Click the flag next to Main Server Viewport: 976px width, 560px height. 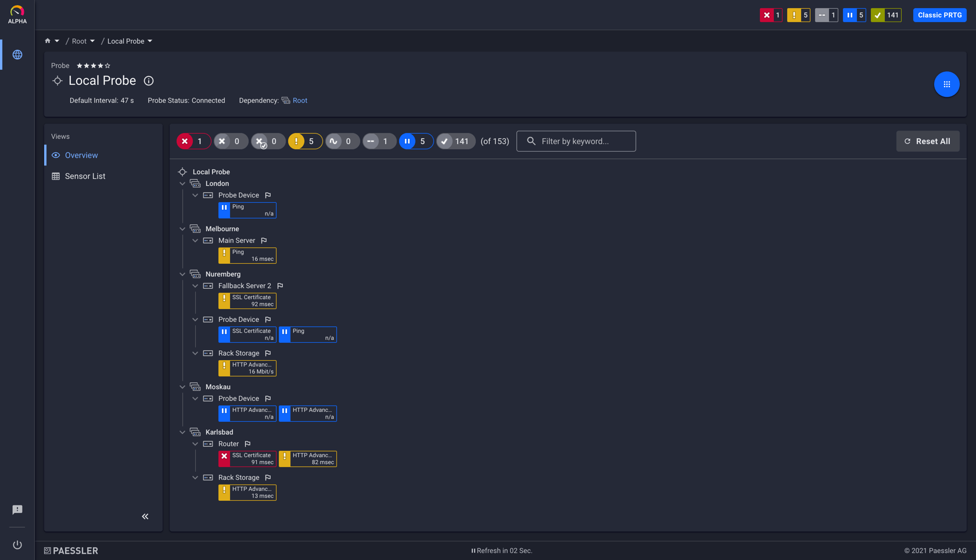[264, 240]
